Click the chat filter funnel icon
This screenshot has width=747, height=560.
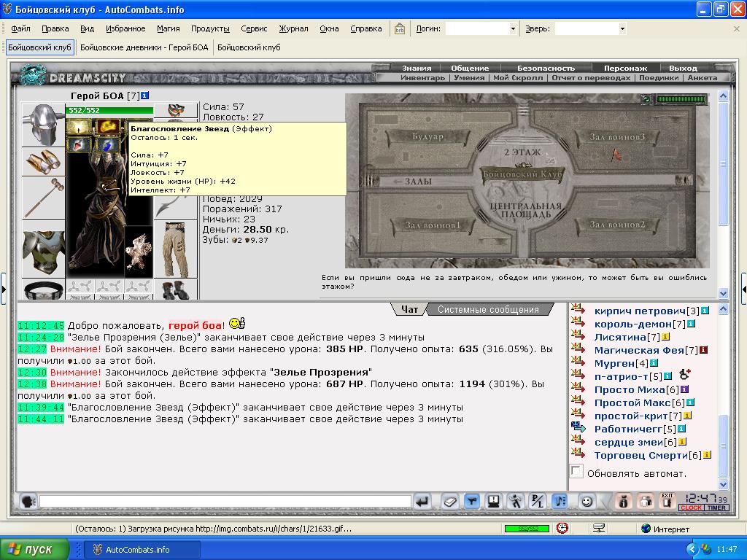click(x=472, y=502)
